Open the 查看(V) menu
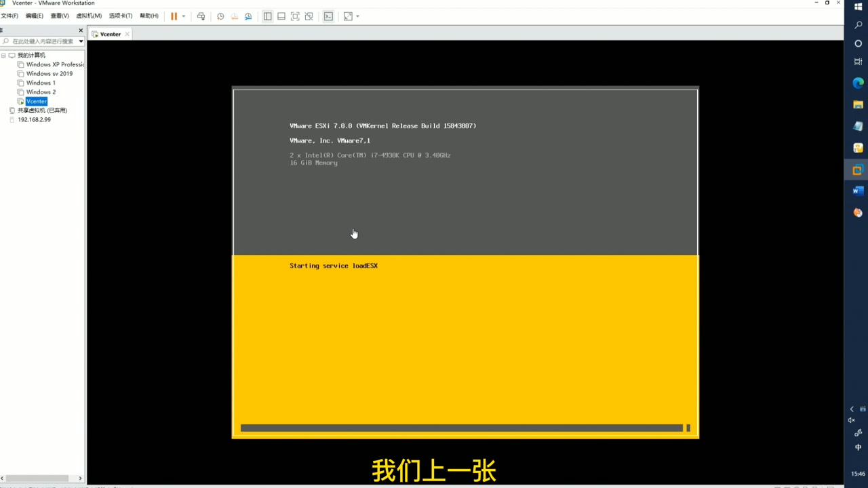Screen dimensions: 868x488 pyautogui.click(x=60, y=16)
